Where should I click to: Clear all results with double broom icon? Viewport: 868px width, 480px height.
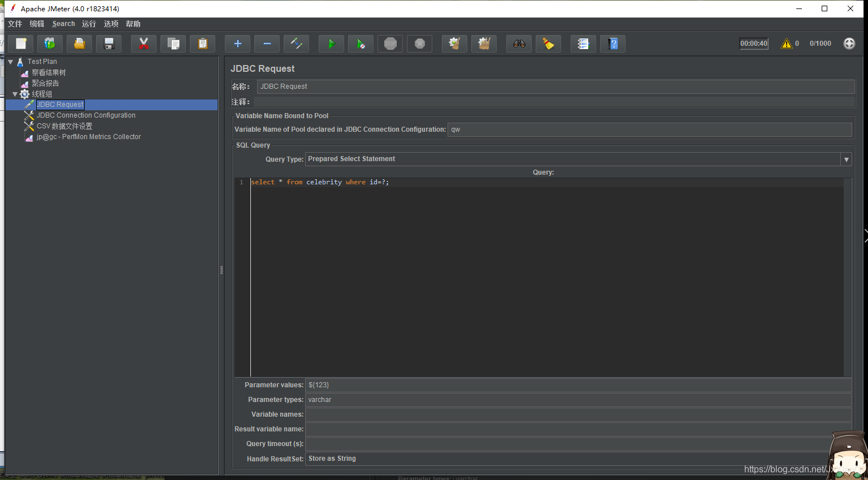(x=484, y=44)
